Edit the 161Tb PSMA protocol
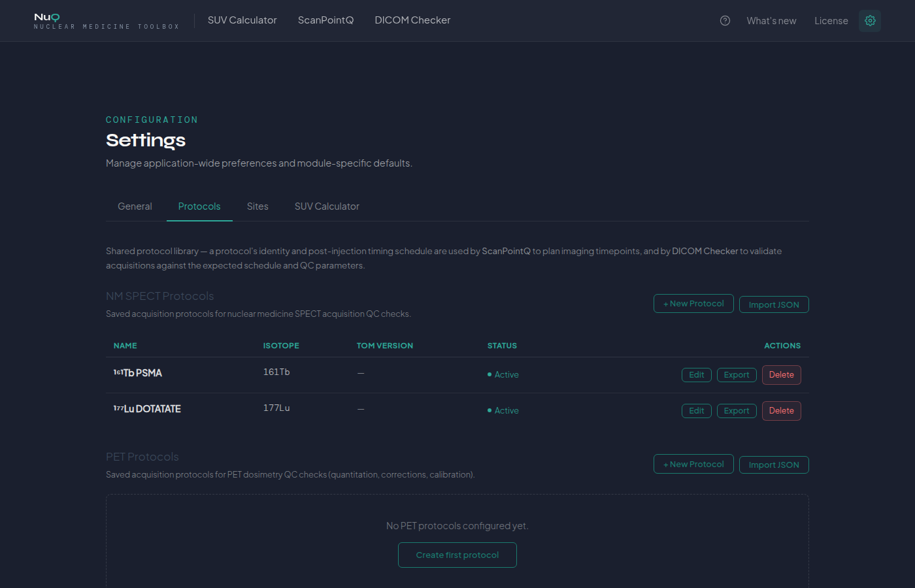Screen dimensions: 915x588 [x=697, y=375]
